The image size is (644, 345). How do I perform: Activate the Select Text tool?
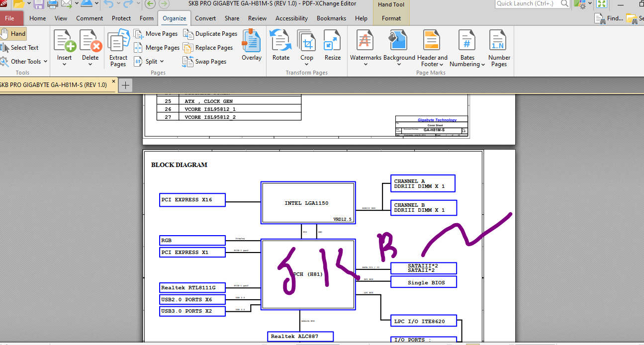[20, 48]
